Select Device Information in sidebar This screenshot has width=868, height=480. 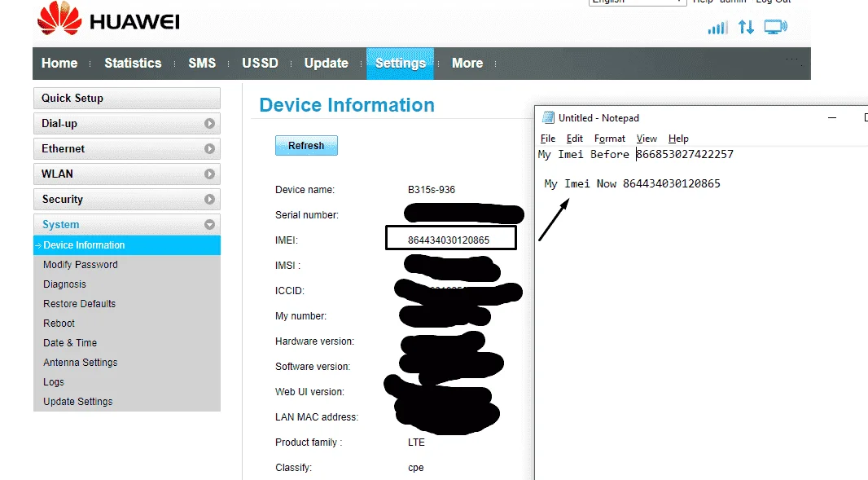click(127, 245)
